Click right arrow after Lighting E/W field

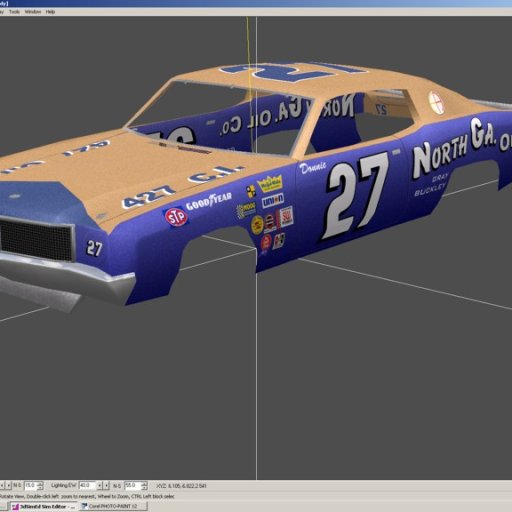[106, 486]
